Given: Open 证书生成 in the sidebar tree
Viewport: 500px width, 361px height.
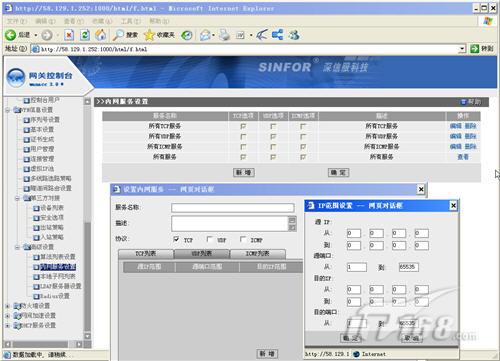Looking at the screenshot, I should click(42, 139).
